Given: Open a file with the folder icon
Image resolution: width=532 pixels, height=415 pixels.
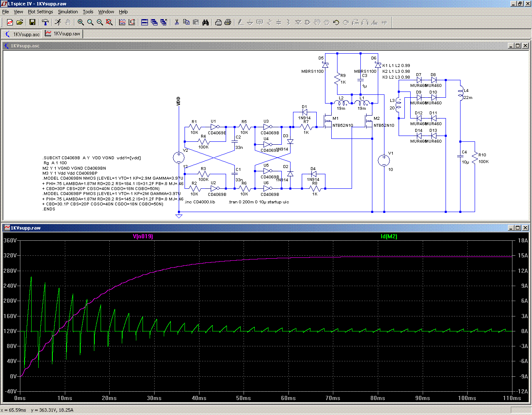Looking at the screenshot, I should click(20, 22).
